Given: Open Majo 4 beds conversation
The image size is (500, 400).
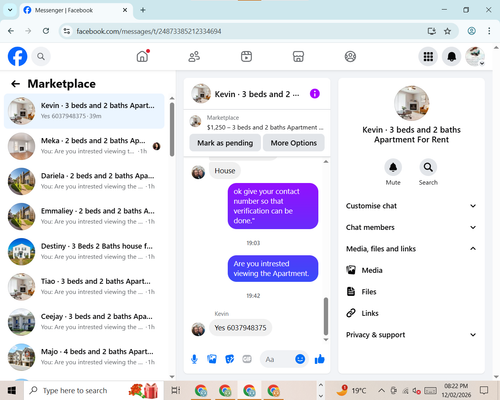Looking at the screenshot, I should (84, 357).
